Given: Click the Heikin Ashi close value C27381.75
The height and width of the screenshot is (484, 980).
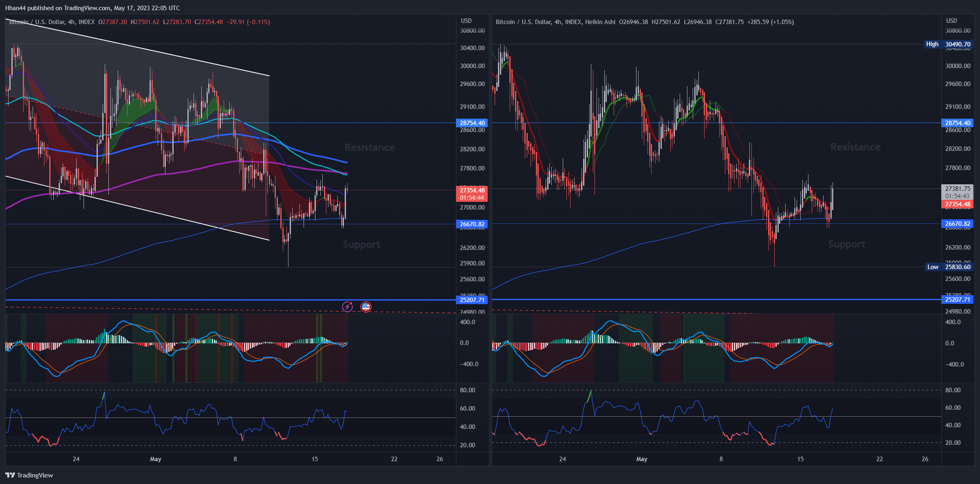Looking at the screenshot, I should coord(729,22).
